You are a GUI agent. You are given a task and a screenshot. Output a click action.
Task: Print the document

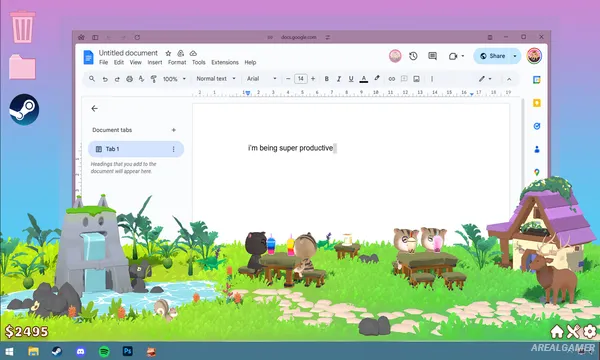(129, 79)
